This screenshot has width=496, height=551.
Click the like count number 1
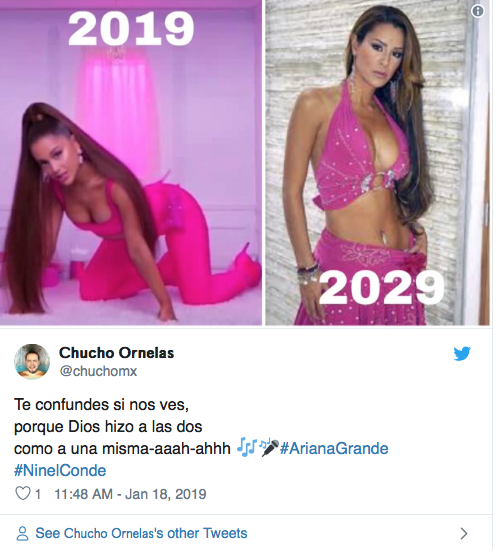coord(38,494)
